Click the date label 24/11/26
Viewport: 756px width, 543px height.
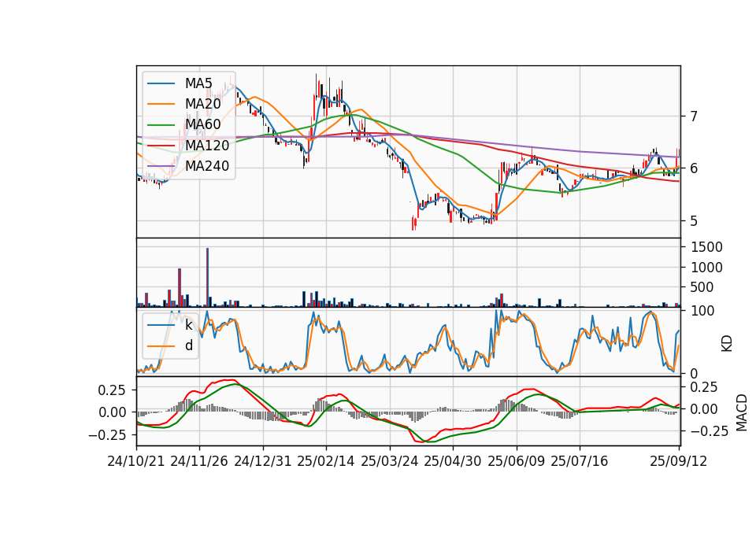point(199,461)
